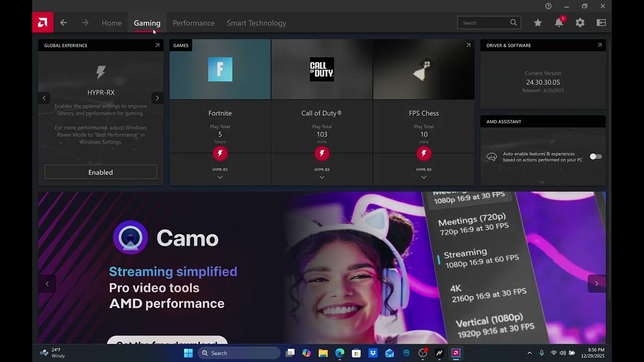Click AMD Software taskbar icon
The image size is (644, 362).
click(x=456, y=353)
